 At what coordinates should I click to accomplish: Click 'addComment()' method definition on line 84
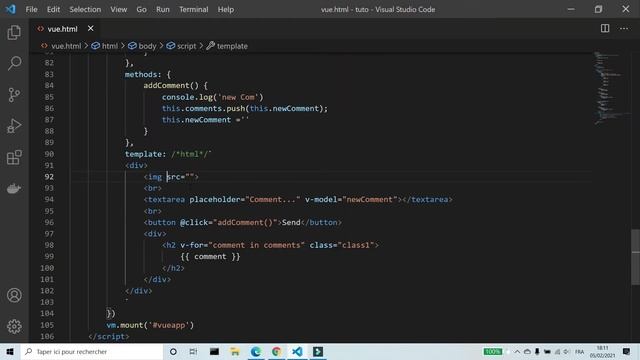171,85
